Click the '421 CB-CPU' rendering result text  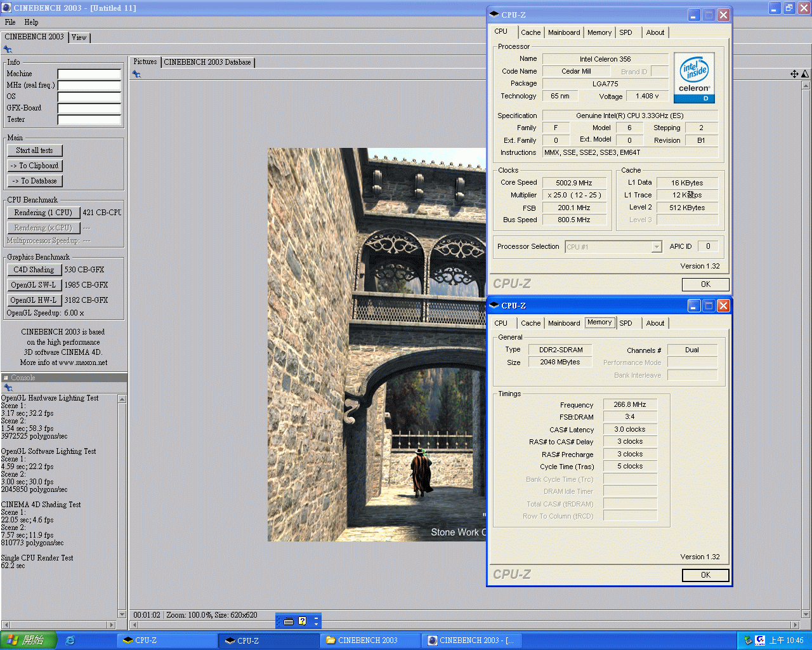[x=102, y=213]
